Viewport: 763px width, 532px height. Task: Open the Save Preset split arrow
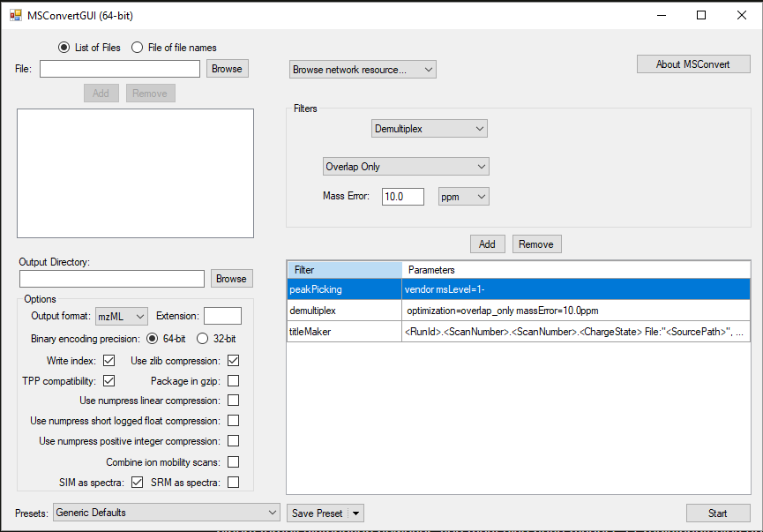355,513
